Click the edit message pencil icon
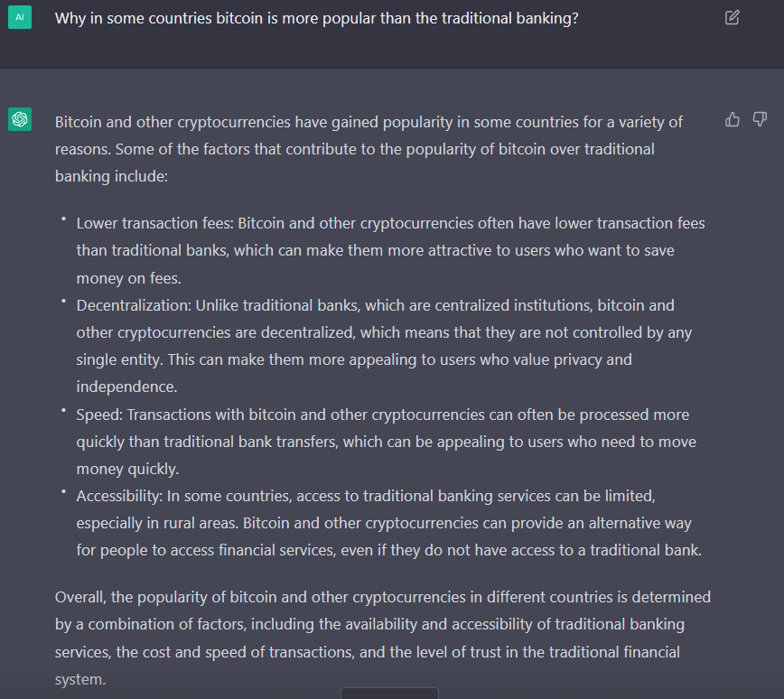The width and height of the screenshot is (784, 699). [732, 18]
